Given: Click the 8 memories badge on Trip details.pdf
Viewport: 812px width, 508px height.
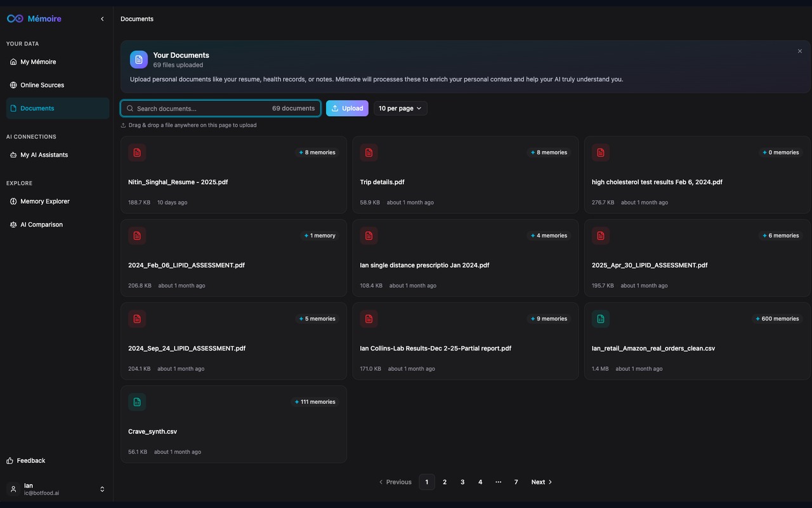Looking at the screenshot, I should (x=548, y=152).
